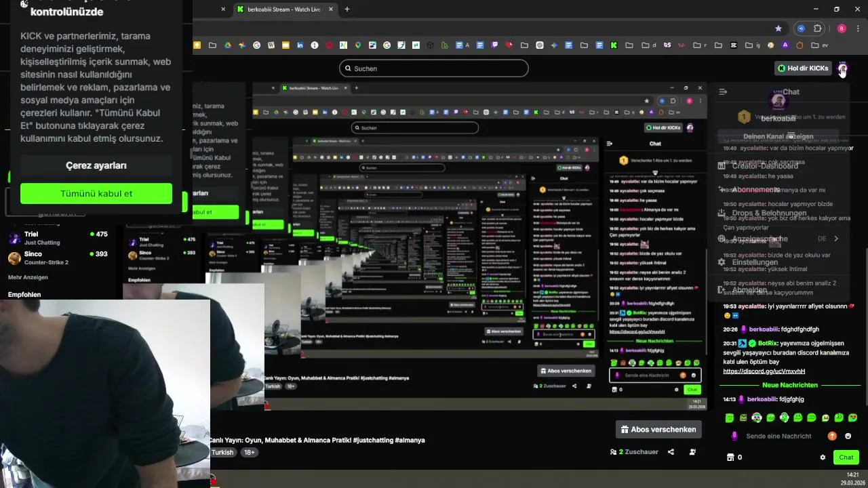Open the shop icon next to 0
Screen dimensions: 868x488
tap(731, 457)
